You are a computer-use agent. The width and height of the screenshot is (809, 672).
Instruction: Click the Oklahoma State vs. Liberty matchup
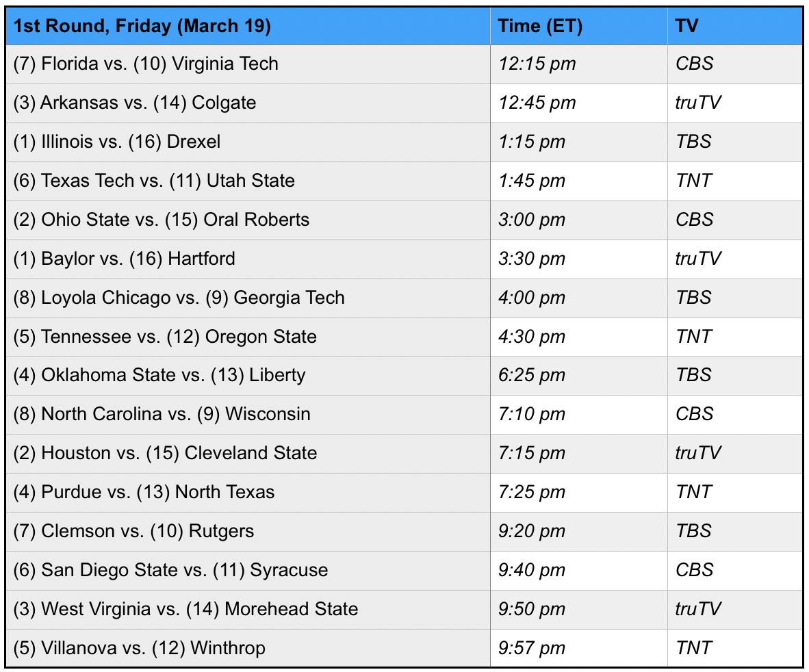coord(159,375)
